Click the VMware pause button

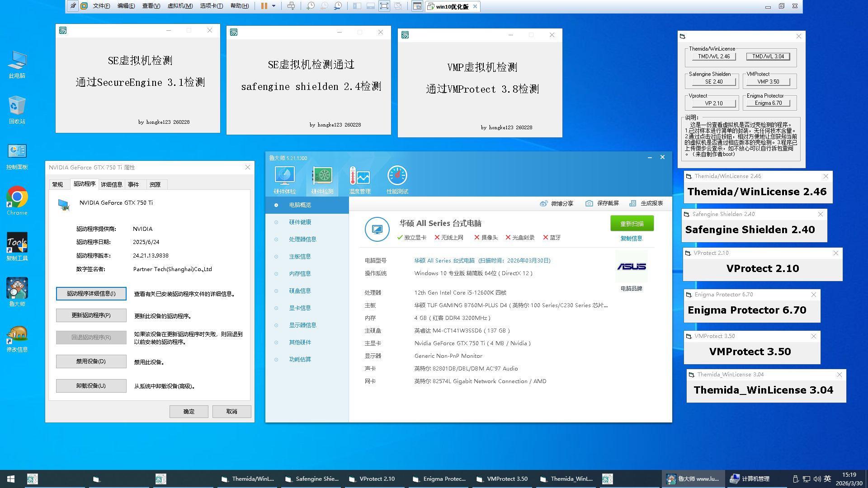point(264,6)
